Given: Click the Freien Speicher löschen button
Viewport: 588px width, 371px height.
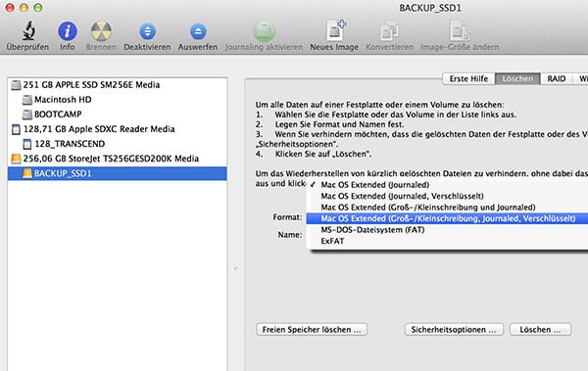Looking at the screenshot, I should (312, 330).
